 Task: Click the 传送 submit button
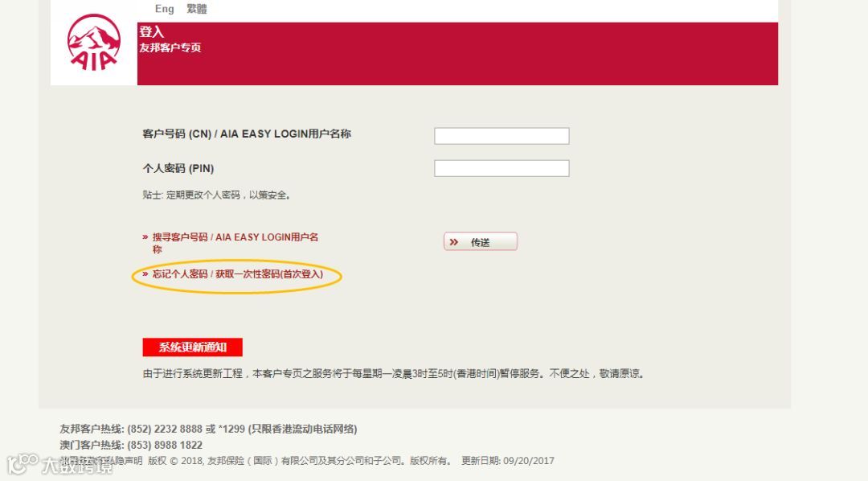tap(481, 241)
